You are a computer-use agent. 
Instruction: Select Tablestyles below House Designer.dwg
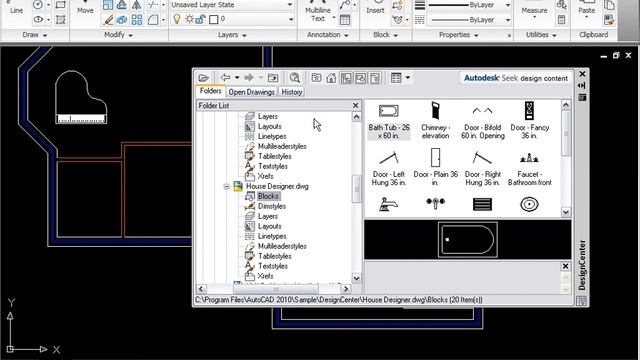coord(275,256)
